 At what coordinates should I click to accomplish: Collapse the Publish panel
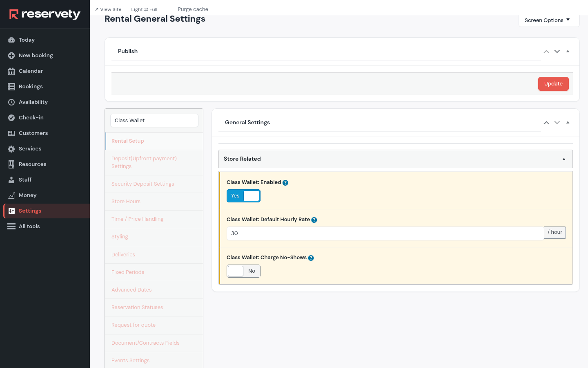(x=568, y=52)
